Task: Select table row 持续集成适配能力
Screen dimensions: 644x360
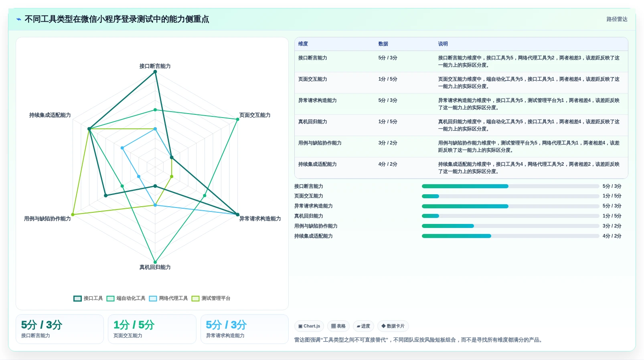Action: (461, 168)
